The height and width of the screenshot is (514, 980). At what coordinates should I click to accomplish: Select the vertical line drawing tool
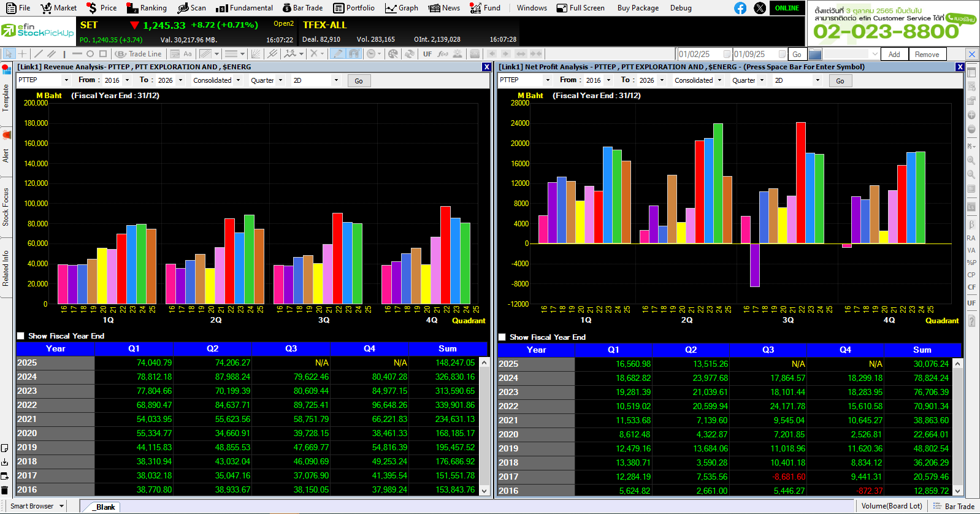click(64, 54)
